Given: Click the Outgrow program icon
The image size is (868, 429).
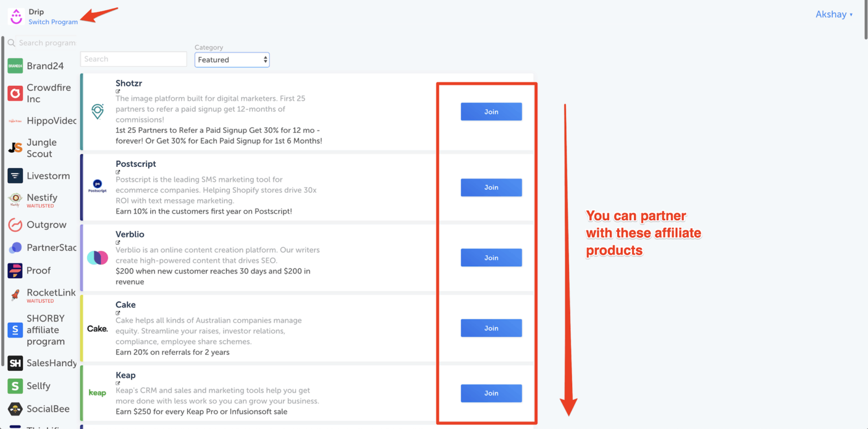Looking at the screenshot, I should pyautogui.click(x=14, y=224).
